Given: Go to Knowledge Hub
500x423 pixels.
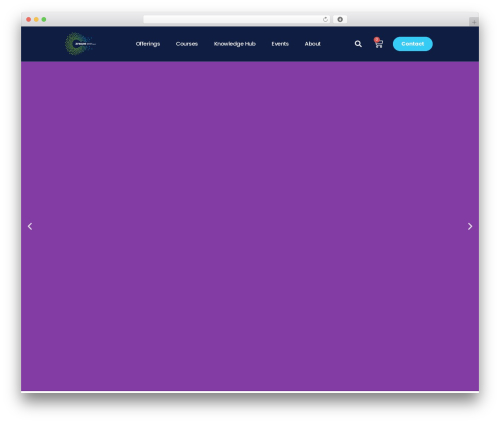Looking at the screenshot, I should coord(235,44).
